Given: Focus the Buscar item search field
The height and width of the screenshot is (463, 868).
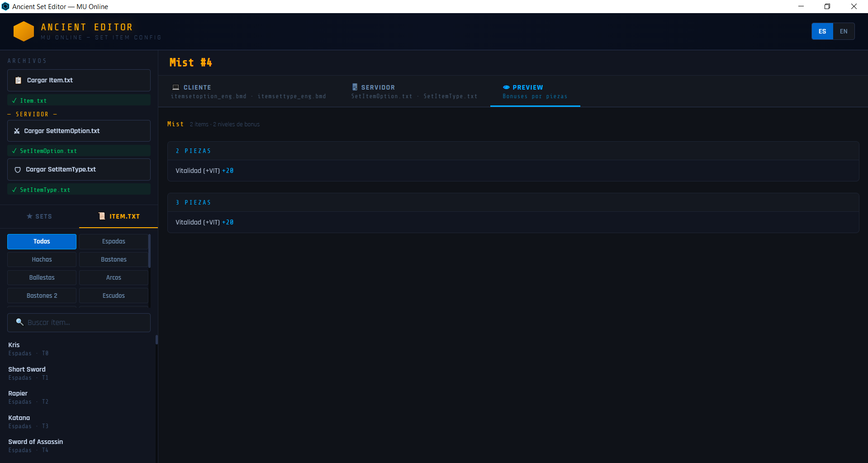Looking at the screenshot, I should (79, 323).
